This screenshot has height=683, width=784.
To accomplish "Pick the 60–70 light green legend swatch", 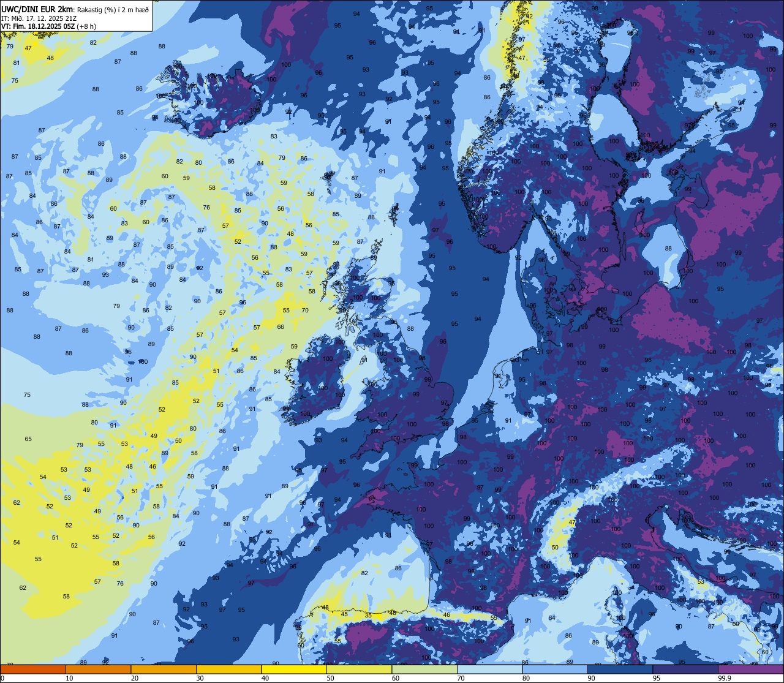I will point(424,669).
